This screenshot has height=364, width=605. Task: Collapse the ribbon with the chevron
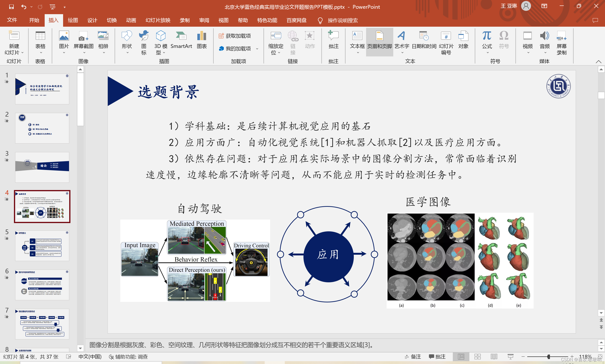[599, 62]
